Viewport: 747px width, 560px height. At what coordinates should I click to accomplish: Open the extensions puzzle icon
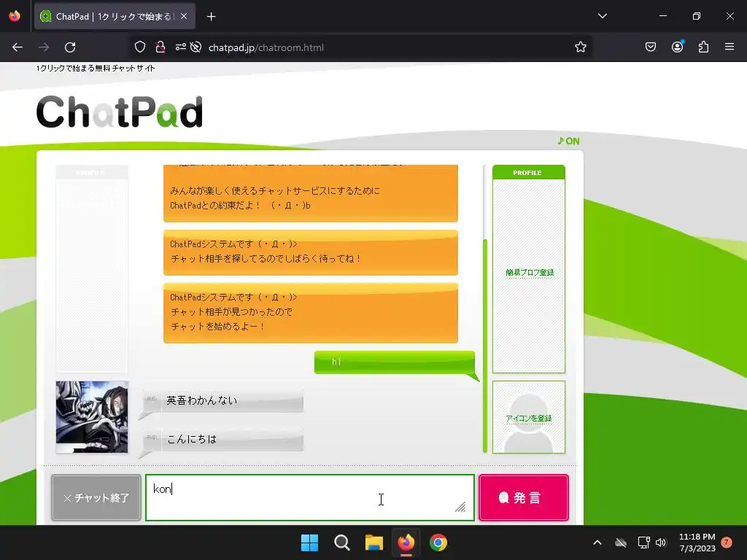tap(703, 47)
